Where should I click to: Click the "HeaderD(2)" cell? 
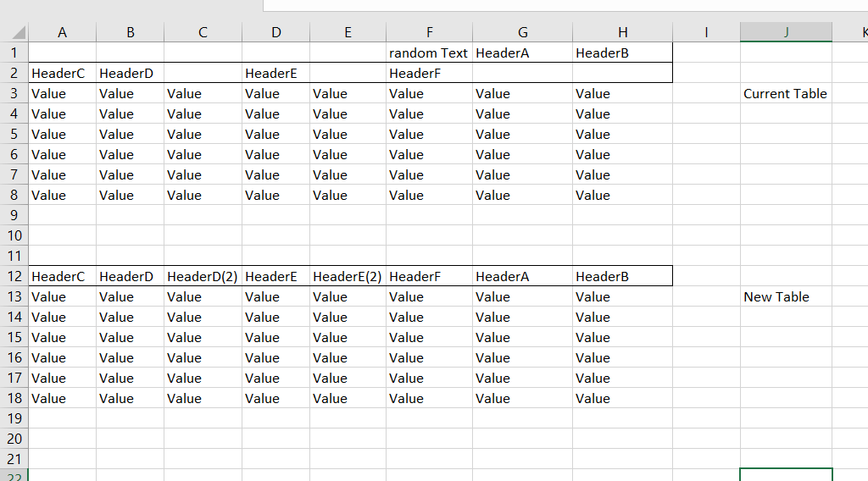(x=202, y=276)
